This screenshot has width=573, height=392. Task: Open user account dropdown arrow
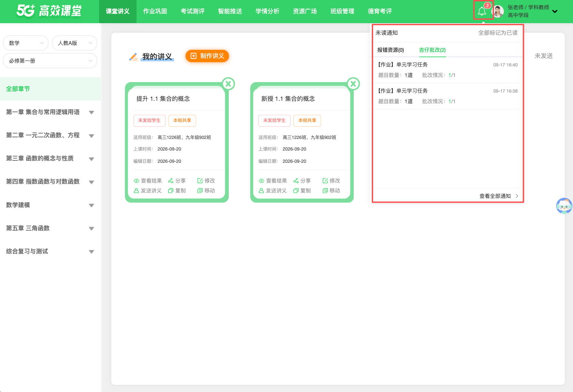pos(555,11)
